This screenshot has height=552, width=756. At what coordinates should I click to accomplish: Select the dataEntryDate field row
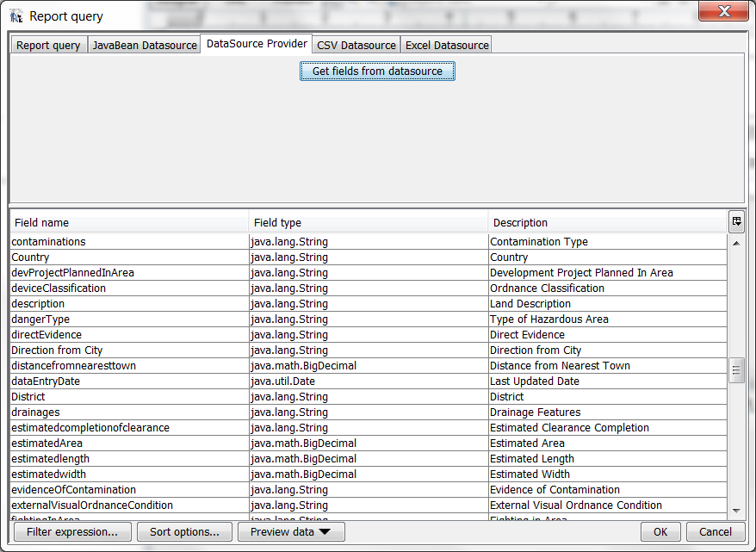(129, 381)
